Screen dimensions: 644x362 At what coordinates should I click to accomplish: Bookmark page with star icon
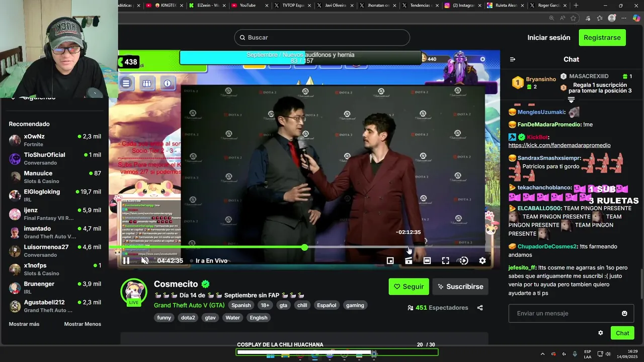click(573, 18)
